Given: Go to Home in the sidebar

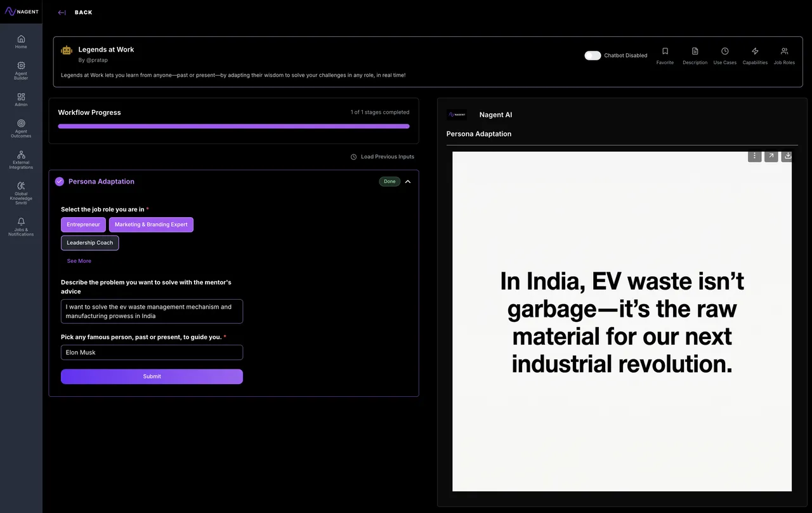Looking at the screenshot, I should tap(21, 42).
